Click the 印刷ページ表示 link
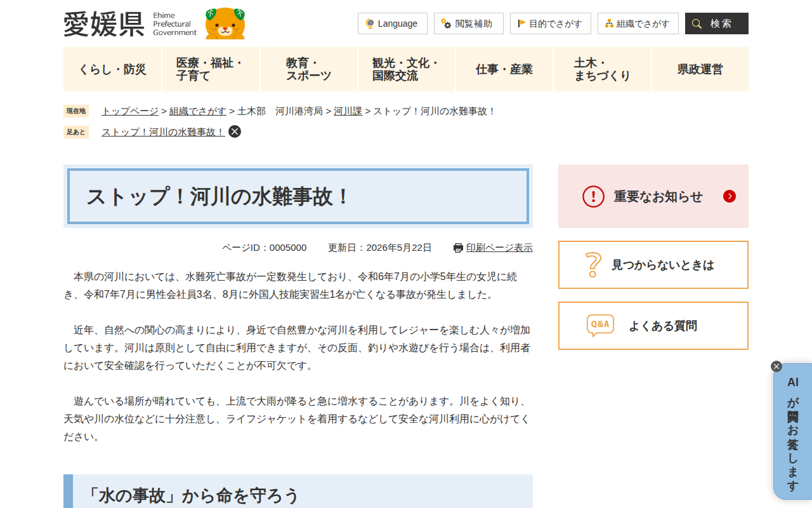Screen dimensions: 812x508 click(499, 248)
